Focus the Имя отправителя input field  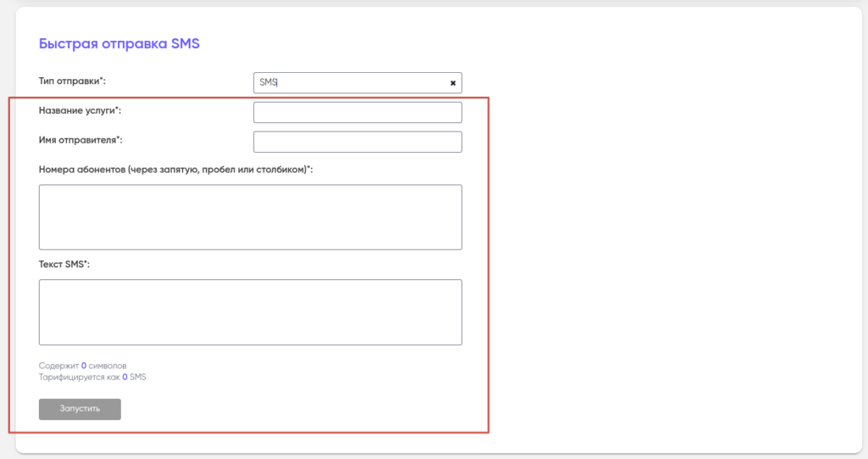click(x=357, y=142)
